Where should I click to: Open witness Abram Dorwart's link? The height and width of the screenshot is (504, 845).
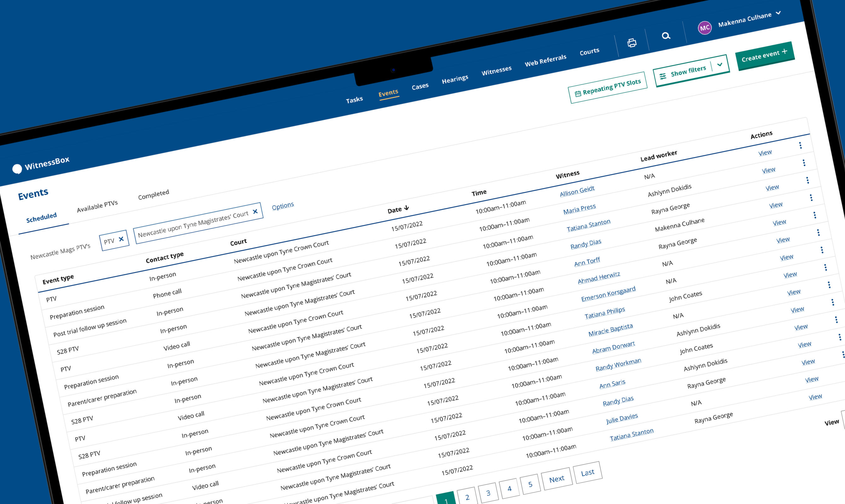[613, 347]
